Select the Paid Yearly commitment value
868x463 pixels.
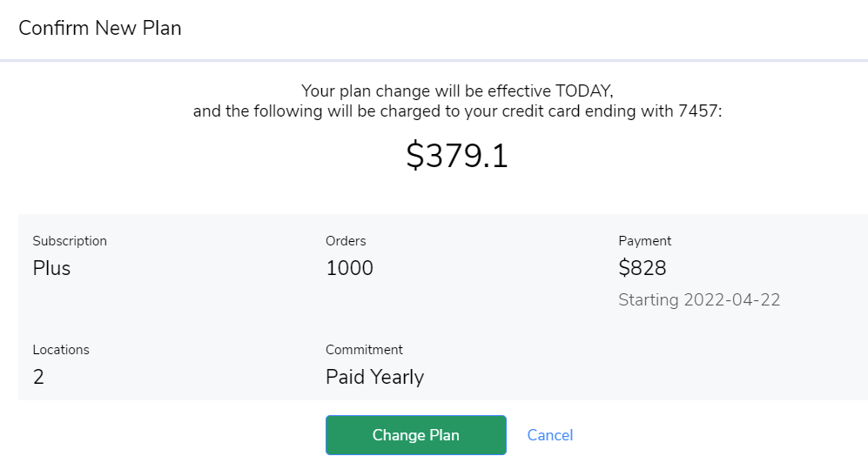click(x=374, y=377)
